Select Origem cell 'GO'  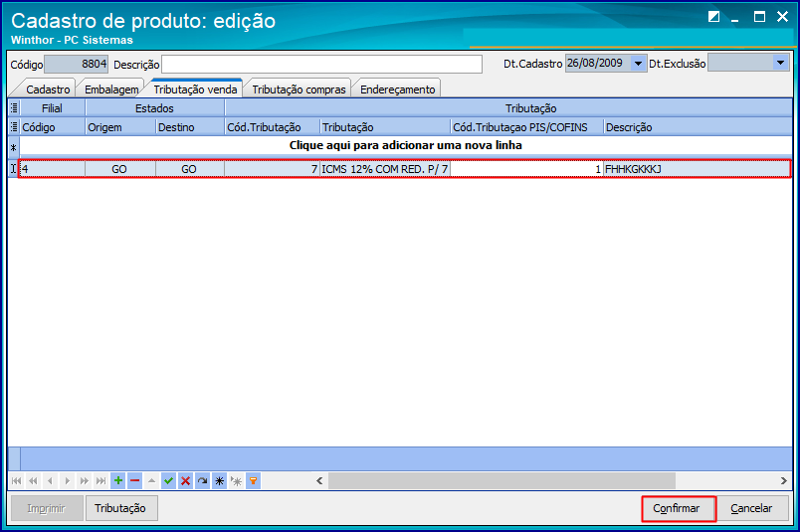tap(119, 169)
